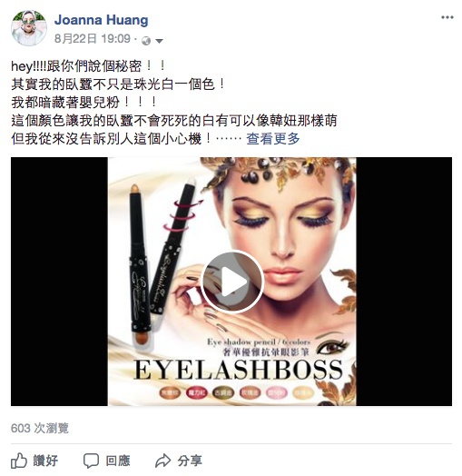Open the three-dot post options menu
This screenshot has height=476, width=462.
coord(447,17)
